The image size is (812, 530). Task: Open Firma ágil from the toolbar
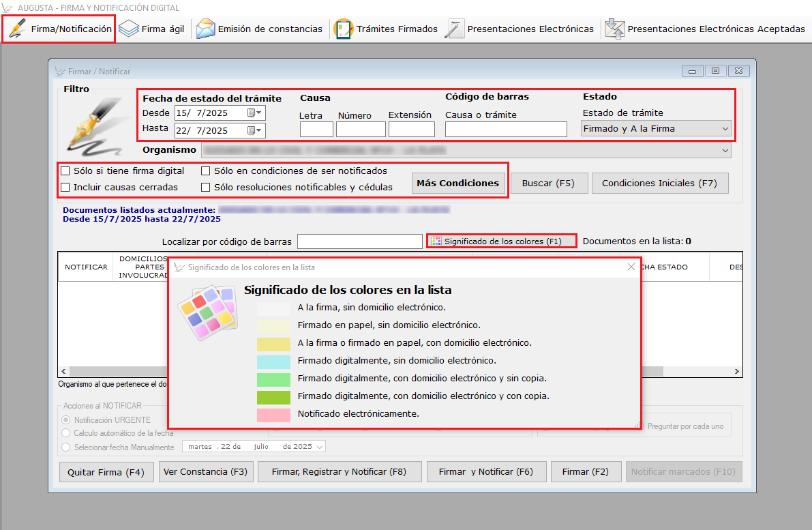(x=129, y=29)
